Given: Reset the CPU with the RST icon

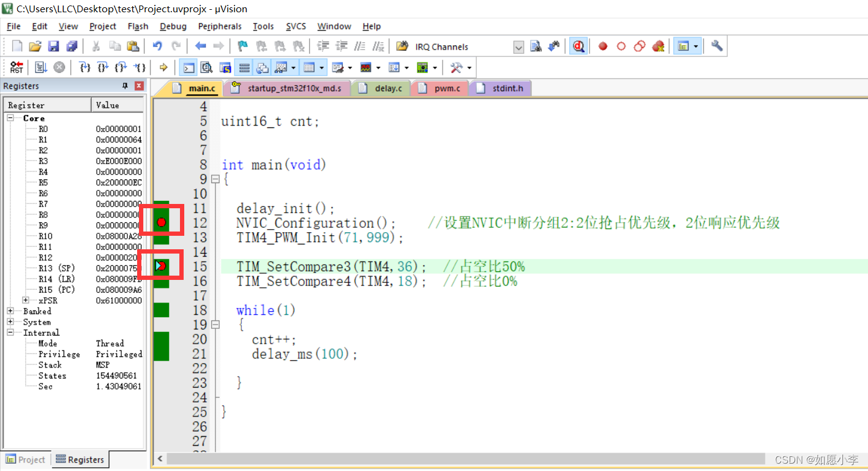Looking at the screenshot, I should point(17,67).
